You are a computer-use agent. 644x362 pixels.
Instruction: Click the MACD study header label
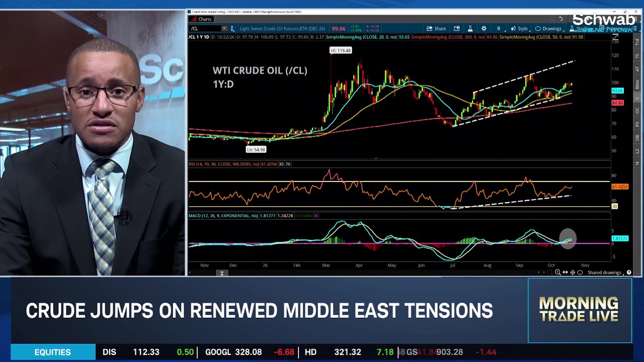pyautogui.click(x=223, y=216)
